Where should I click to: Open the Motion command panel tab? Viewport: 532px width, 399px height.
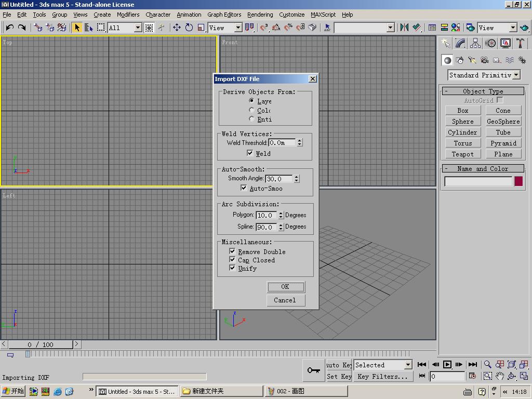pos(490,43)
